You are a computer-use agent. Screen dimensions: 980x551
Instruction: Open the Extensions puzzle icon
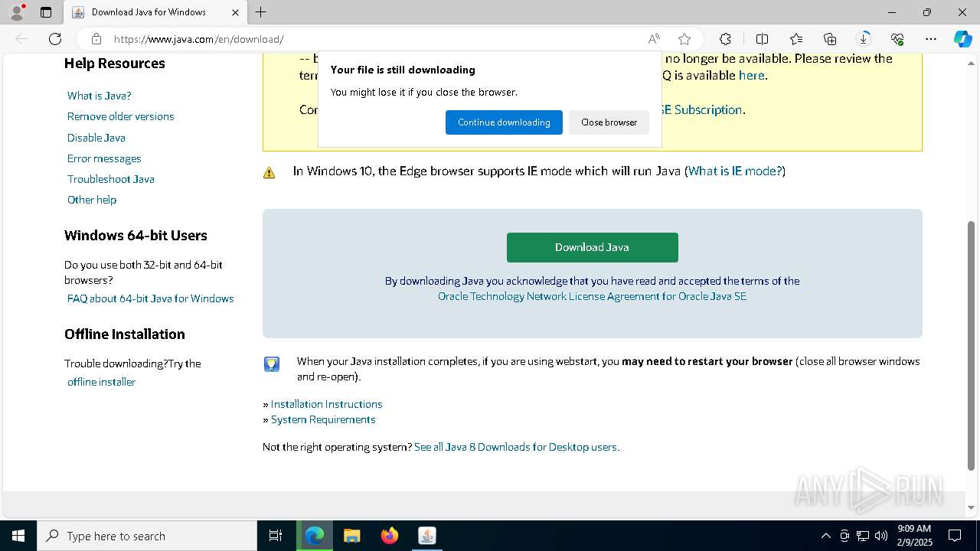point(725,39)
